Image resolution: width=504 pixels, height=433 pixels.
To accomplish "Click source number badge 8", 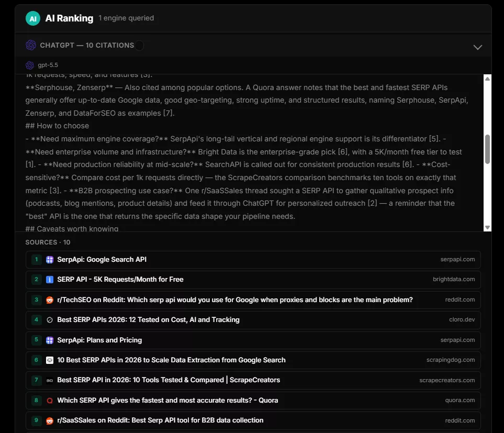I will click(36, 400).
